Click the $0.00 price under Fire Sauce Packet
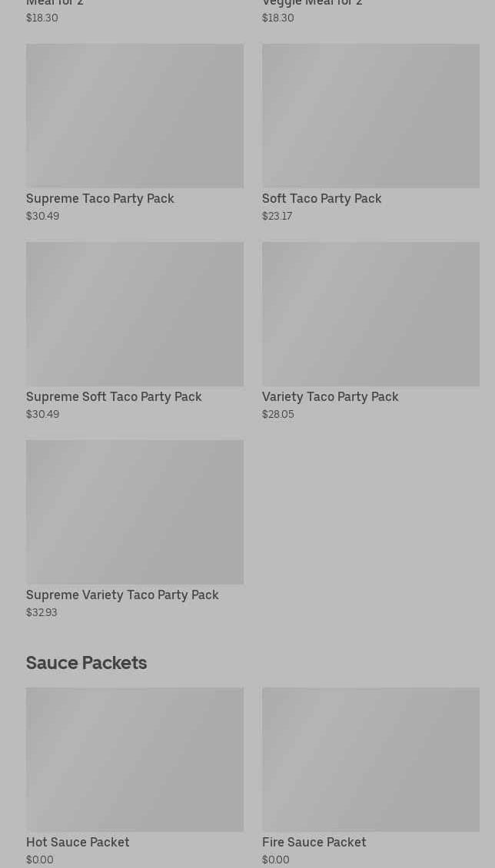The height and width of the screenshot is (868, 495). (275, 860)
